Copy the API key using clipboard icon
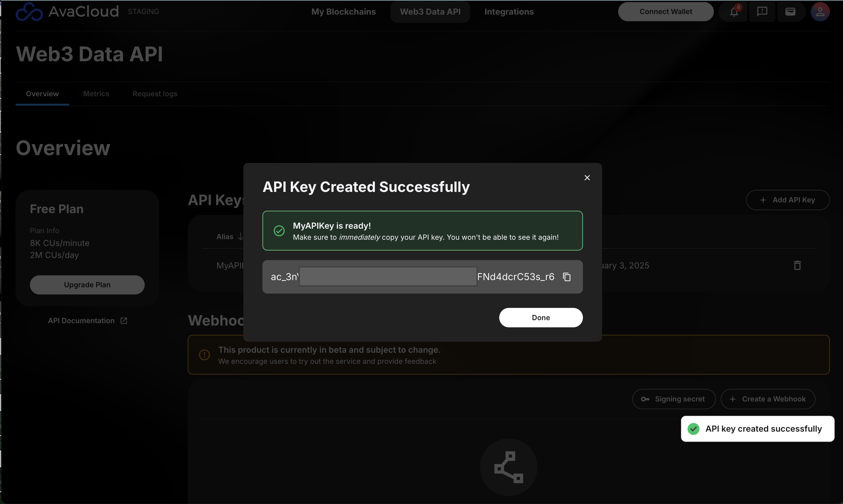843x504 pixels. tap(566, 277)
